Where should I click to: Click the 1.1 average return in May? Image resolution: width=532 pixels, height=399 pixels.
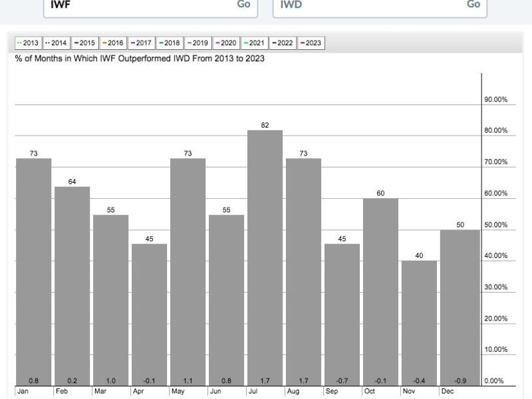[188, 380]
